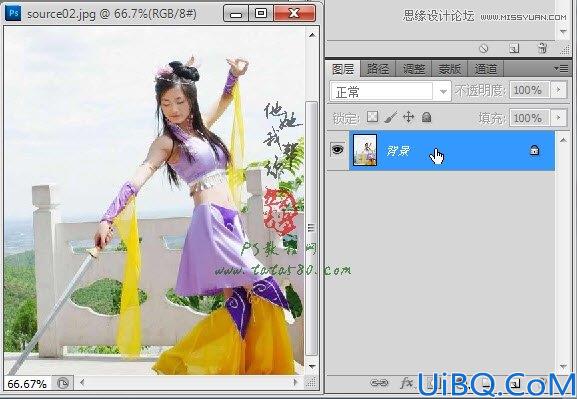Switch to the 通道 tab
Viewport: 577px width, 399px height.
485,69
